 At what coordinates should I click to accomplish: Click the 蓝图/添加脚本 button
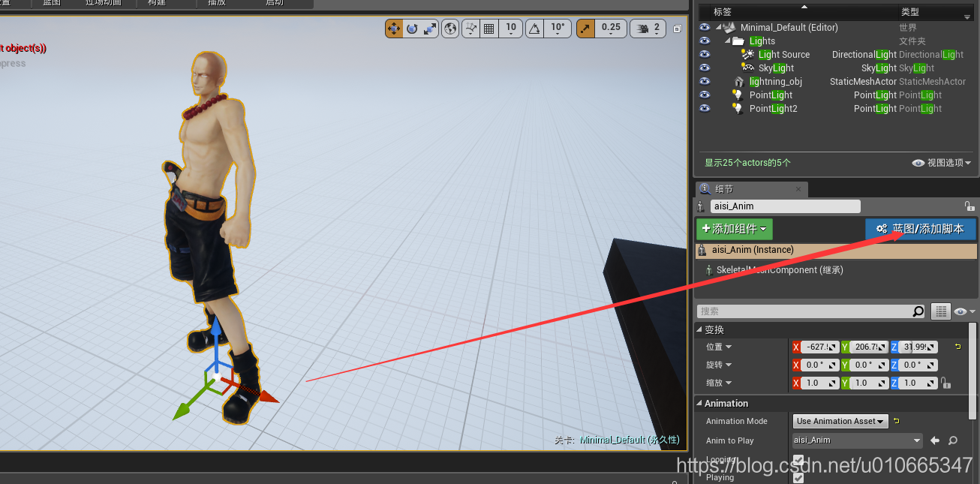(921, 229)
